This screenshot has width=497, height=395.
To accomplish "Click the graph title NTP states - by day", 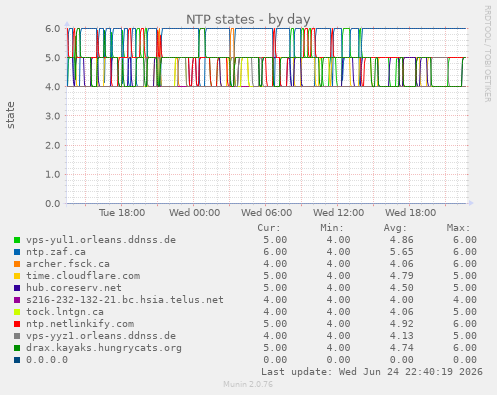I will click(248, 19).
